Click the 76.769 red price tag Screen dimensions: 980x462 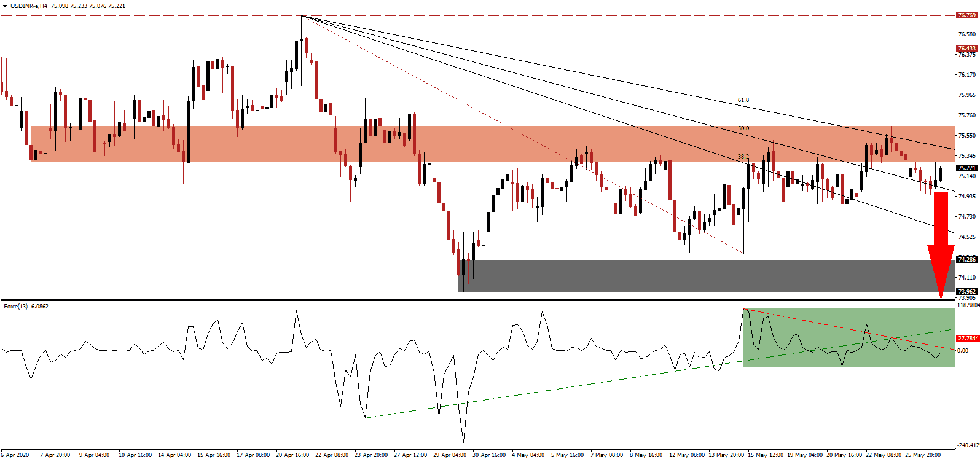[966, 15]
